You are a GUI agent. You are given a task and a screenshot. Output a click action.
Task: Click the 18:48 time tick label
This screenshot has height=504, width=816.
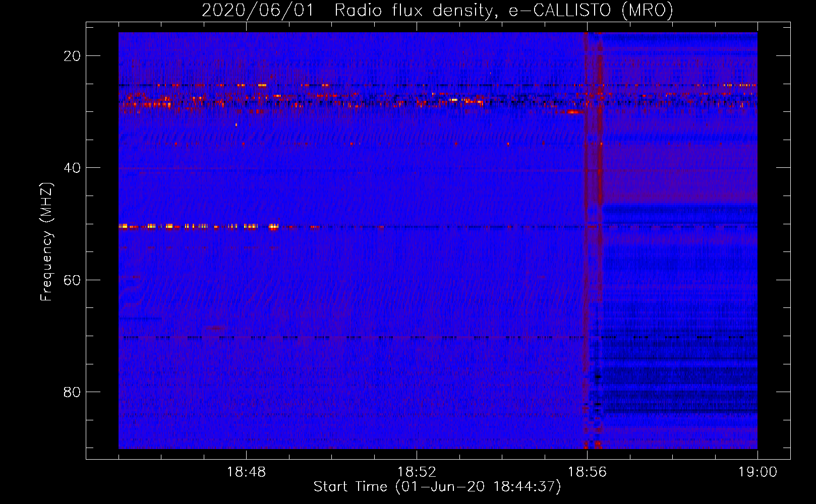point(246,472)
